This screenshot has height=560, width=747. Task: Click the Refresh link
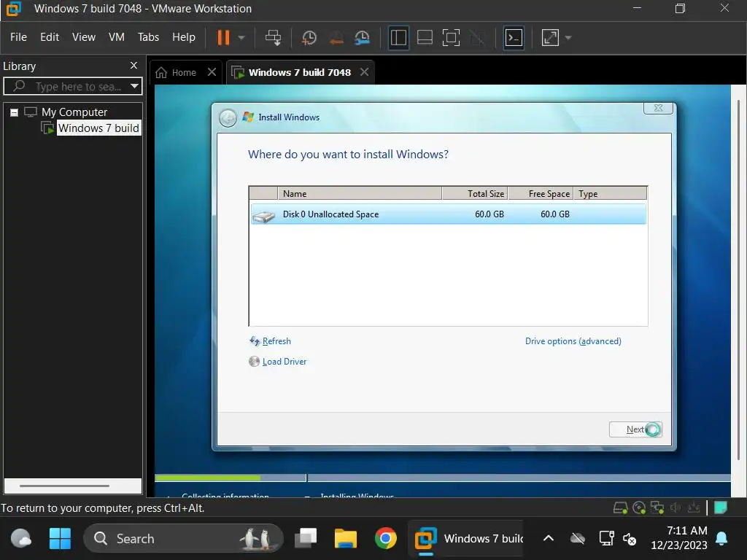coord(276,341)
